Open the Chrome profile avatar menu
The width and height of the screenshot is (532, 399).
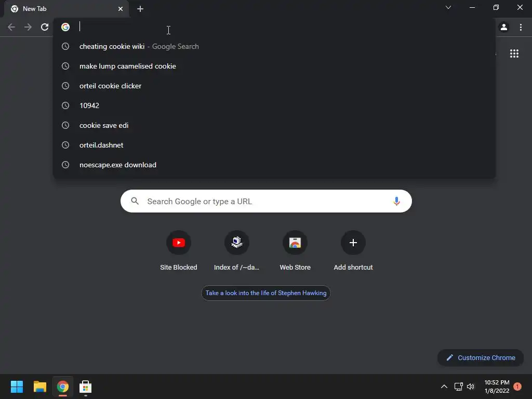[x=504, y=27]
